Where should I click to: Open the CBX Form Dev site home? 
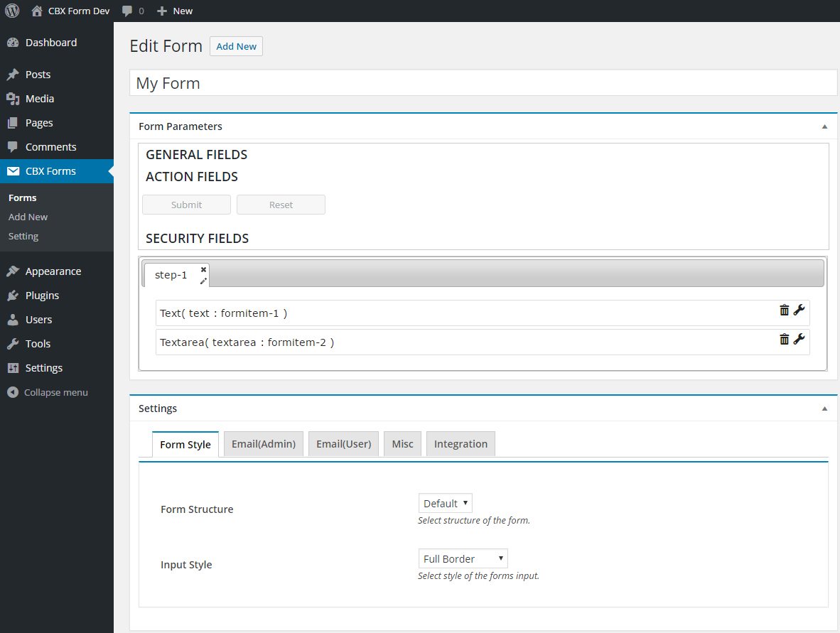click(x=70, y=11)
